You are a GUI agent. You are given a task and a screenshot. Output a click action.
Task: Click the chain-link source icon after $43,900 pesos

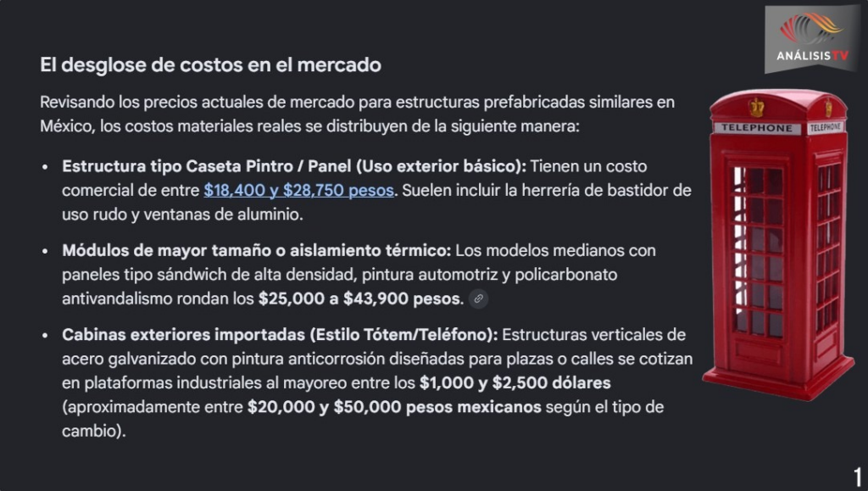point(478,299)
